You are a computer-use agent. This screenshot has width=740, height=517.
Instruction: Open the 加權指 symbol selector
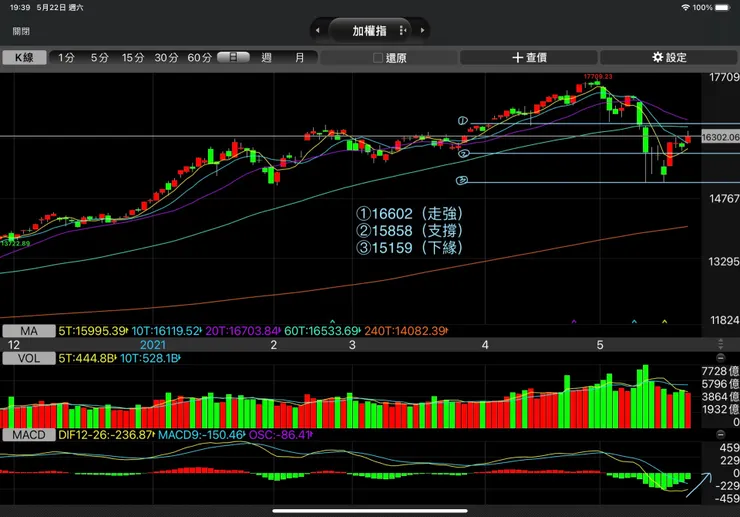pos(370,31)
